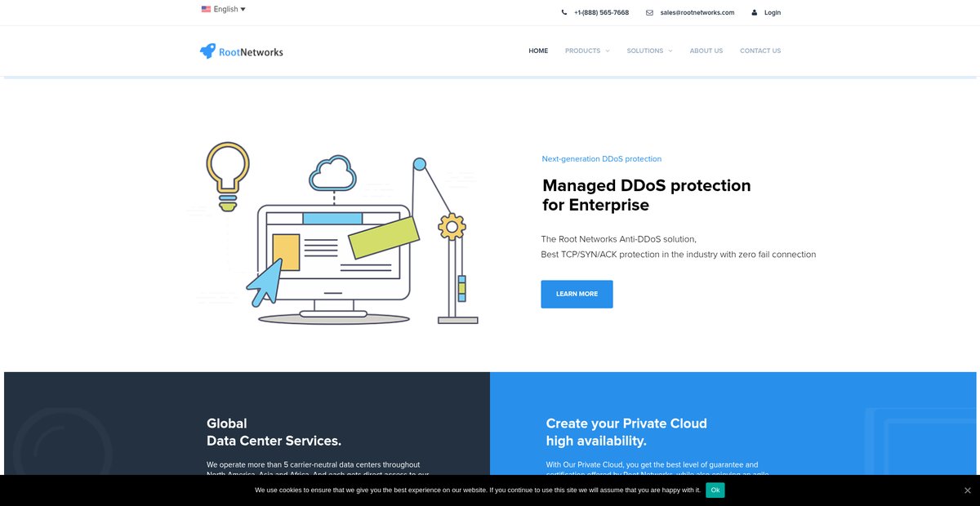Click the user profile icon beside Login
Screen dimensions: 980x506
coord(755,12)
